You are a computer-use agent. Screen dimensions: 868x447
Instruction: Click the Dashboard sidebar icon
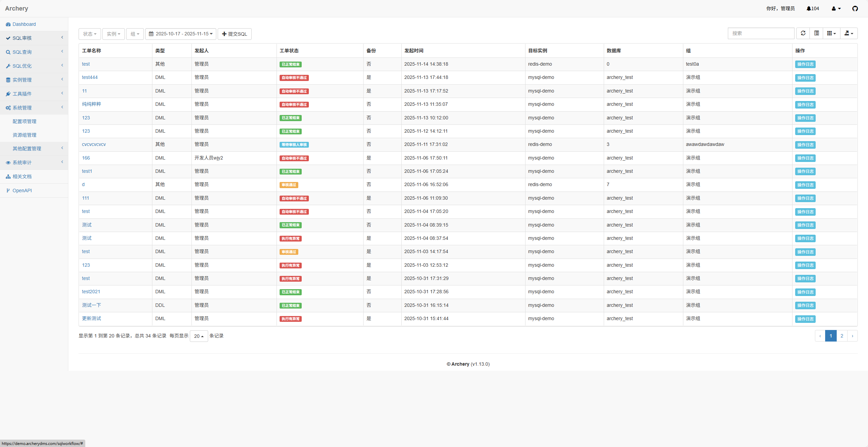[x=8, y=24]
